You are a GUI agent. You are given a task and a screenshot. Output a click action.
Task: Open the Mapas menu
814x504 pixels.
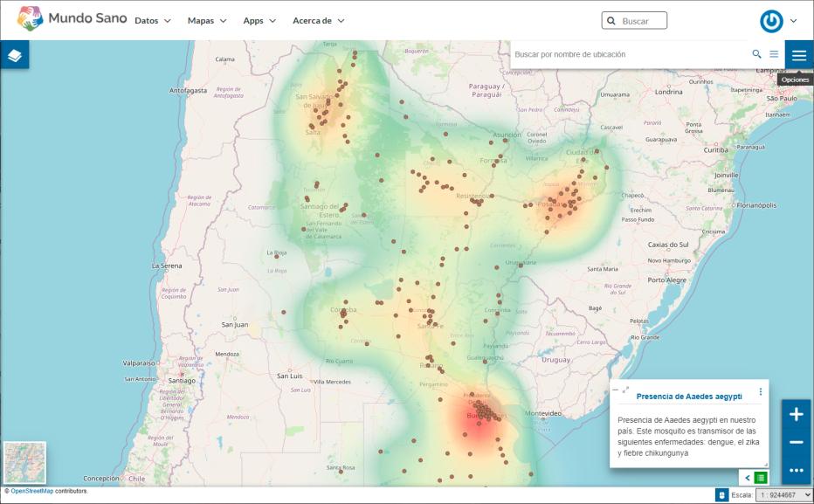tap(207, 20)
